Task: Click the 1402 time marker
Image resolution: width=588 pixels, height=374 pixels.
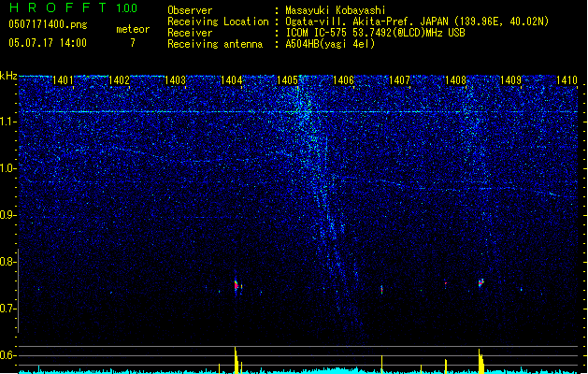Action: click(x=119, y=80)
